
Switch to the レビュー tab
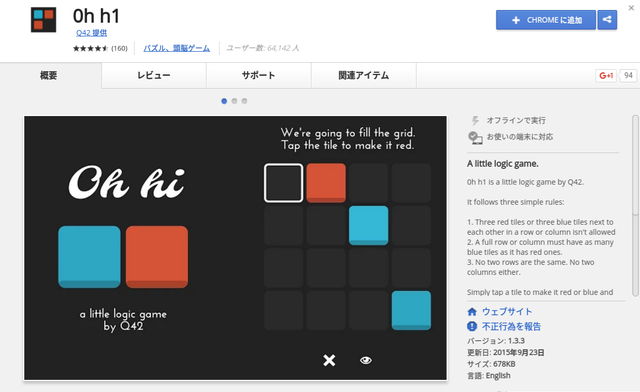[x=154, y=76]
